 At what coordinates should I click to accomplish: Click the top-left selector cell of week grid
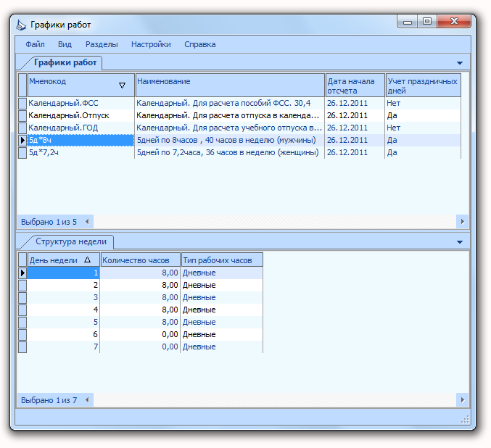(x=22, y=260)
